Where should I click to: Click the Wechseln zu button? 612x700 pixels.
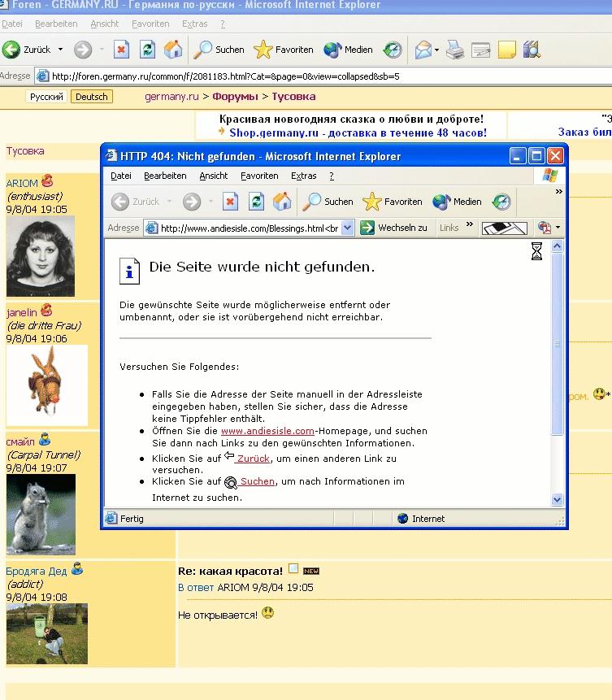pos(395,228)
